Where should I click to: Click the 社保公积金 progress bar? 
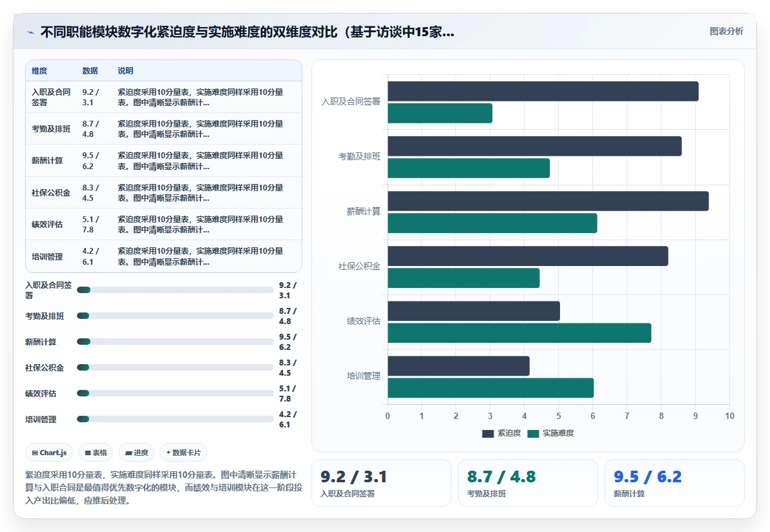coord(175,367)
